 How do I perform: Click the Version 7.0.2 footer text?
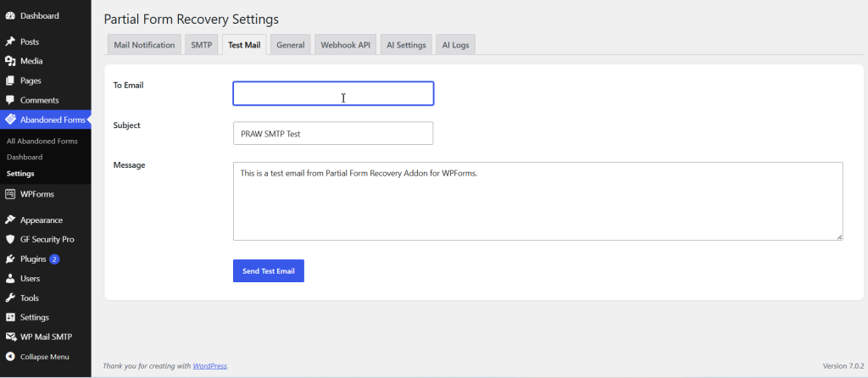click(x=843, y=366)
